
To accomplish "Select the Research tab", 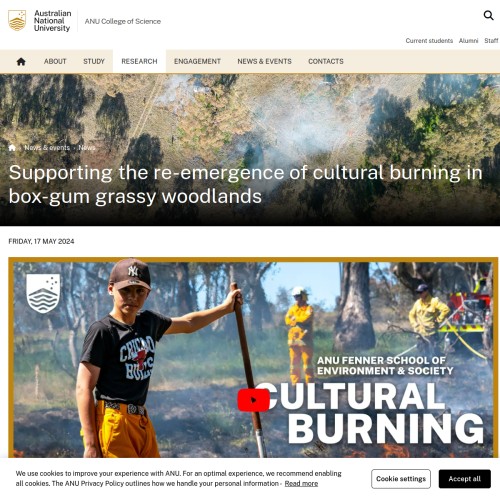I will coord(139,61).
